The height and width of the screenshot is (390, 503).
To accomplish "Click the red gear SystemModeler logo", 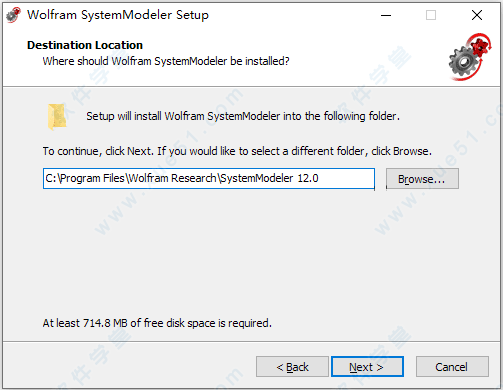I will [x=470, y=57].
